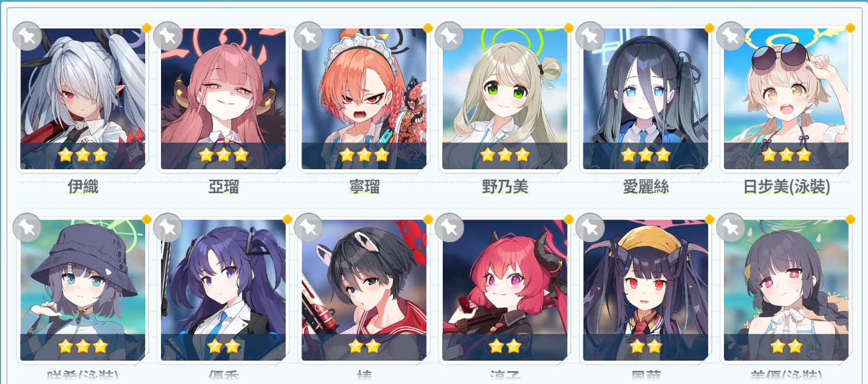Open 野乃美 portrait with green halo
868x384 pixels.
[505, 99]
